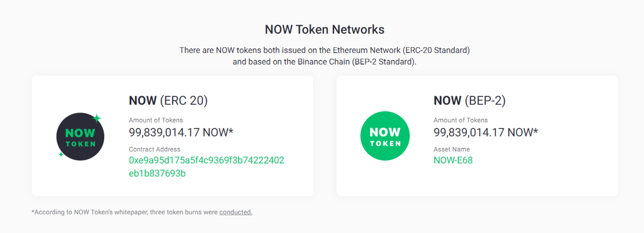Click the whitepaper footnote about three token burns

[142, 212]
